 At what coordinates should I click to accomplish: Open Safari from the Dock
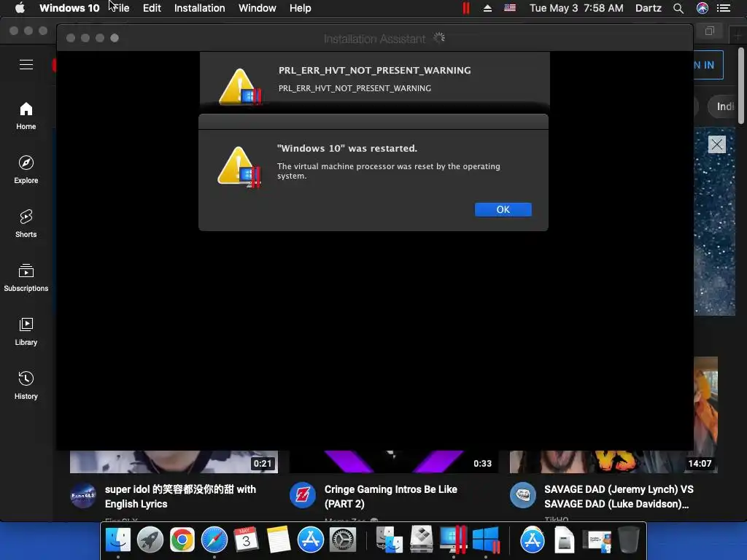tap(214, 540)
